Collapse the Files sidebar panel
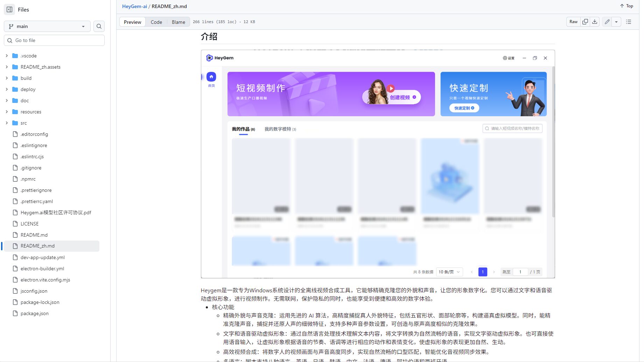This screenshot has height=362, width=644. [x=9, y=9]
